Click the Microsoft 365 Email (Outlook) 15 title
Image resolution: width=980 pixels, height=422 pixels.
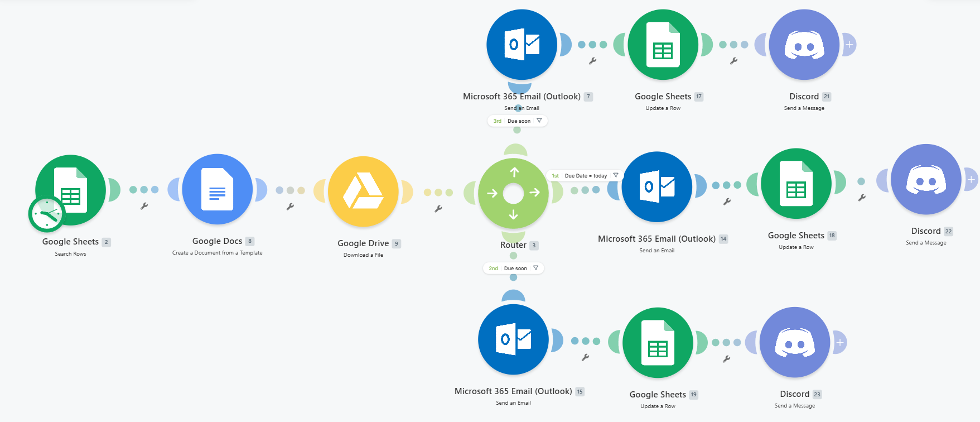coord(513,391)
